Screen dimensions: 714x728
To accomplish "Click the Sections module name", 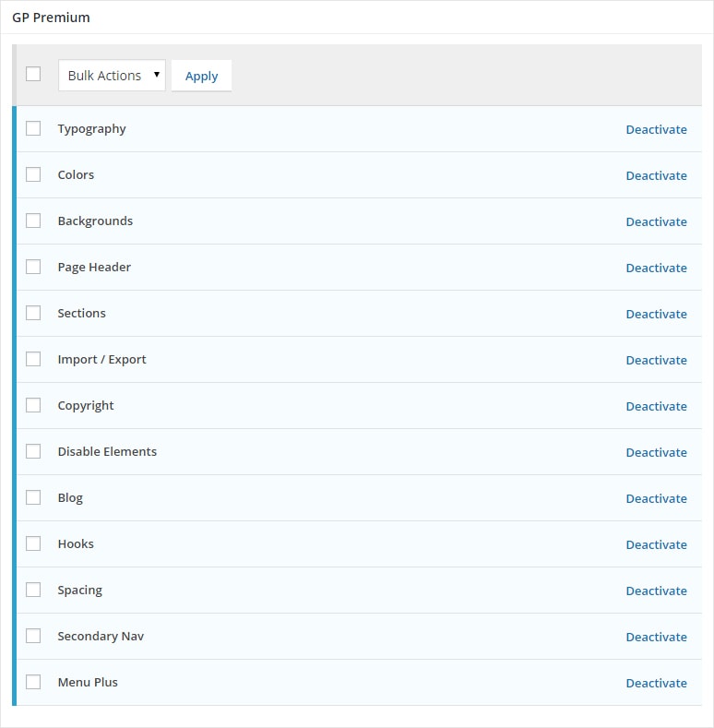I will click(x=82, y=313).
